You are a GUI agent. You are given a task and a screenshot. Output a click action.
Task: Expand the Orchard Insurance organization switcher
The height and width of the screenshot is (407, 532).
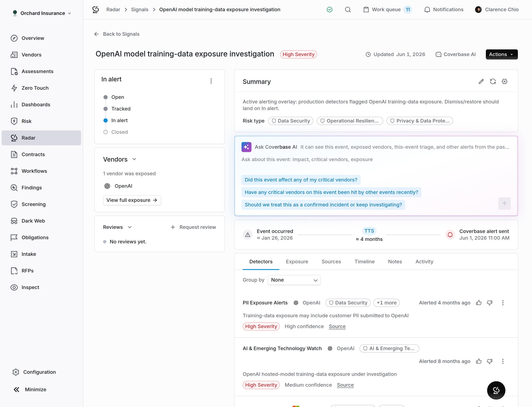pyautogui.click(x=42, y=13)
